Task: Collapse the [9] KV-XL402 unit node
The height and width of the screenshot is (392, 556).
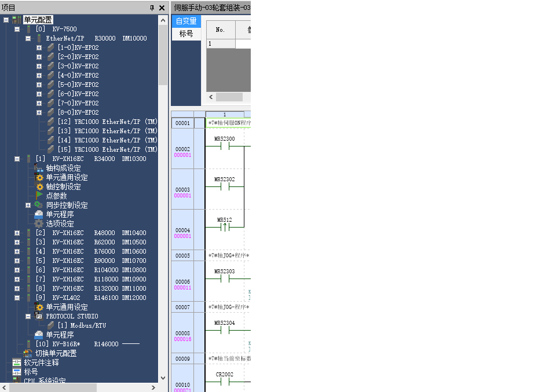Action: [17, 298]
